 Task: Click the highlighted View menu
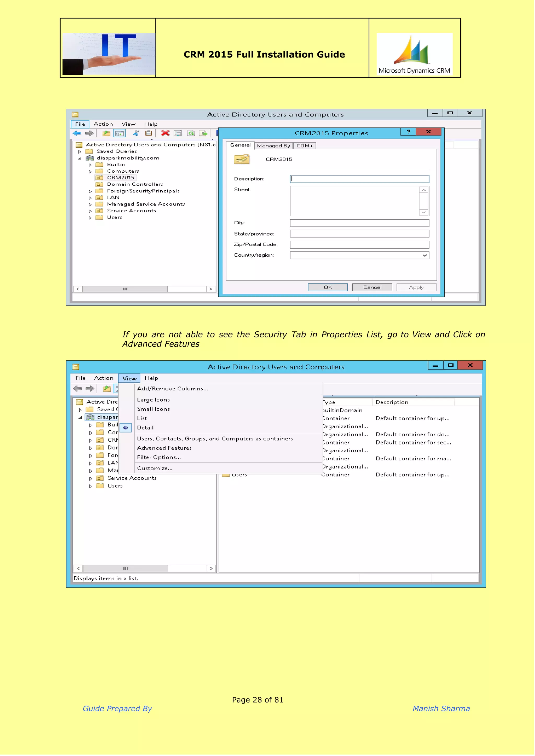pyautogui.click(x=130, y=379)
